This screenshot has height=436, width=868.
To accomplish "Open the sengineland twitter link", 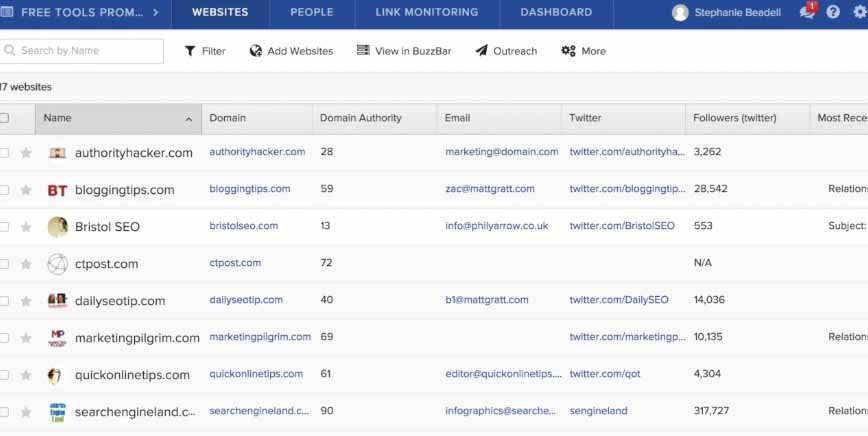I will point(598,411).
